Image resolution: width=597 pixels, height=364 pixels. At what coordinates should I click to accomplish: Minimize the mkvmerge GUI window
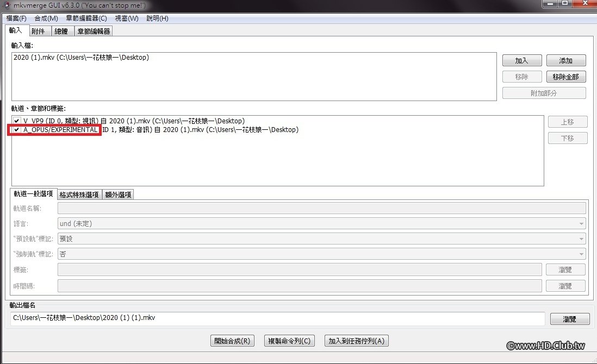click(x=551, y=3)
